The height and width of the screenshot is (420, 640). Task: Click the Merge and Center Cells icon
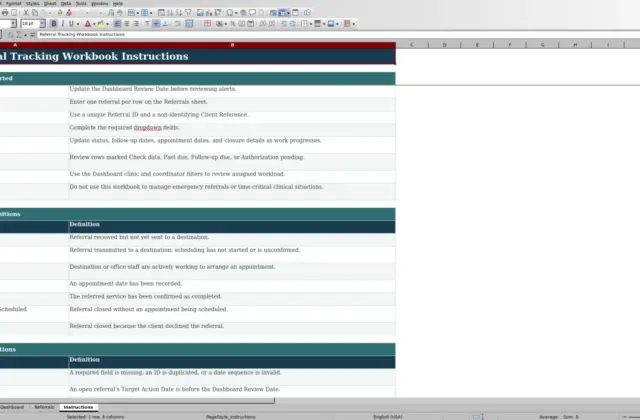tap(189, 24)
